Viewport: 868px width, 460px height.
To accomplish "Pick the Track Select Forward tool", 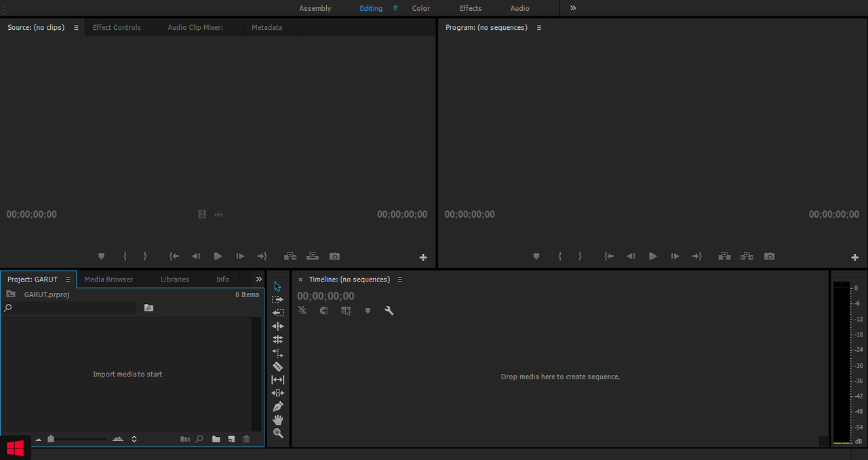I will 277,299.
